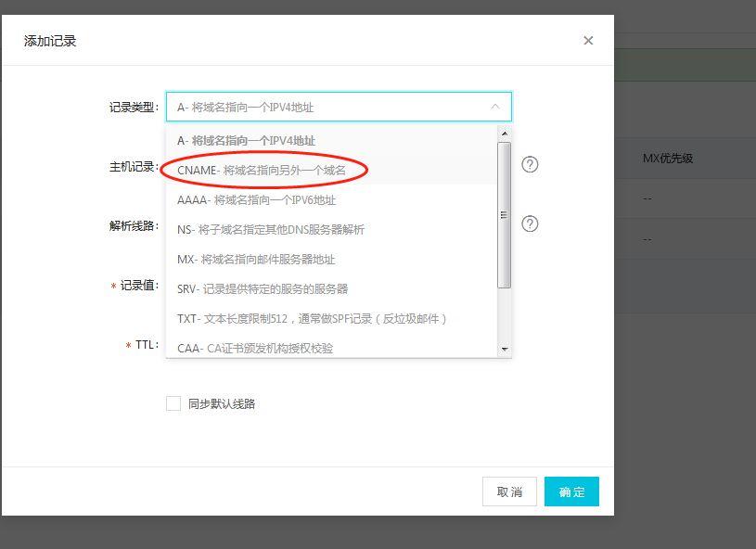Click the dropdown list's down scroll arrow
756x549 pixels.
505,351
